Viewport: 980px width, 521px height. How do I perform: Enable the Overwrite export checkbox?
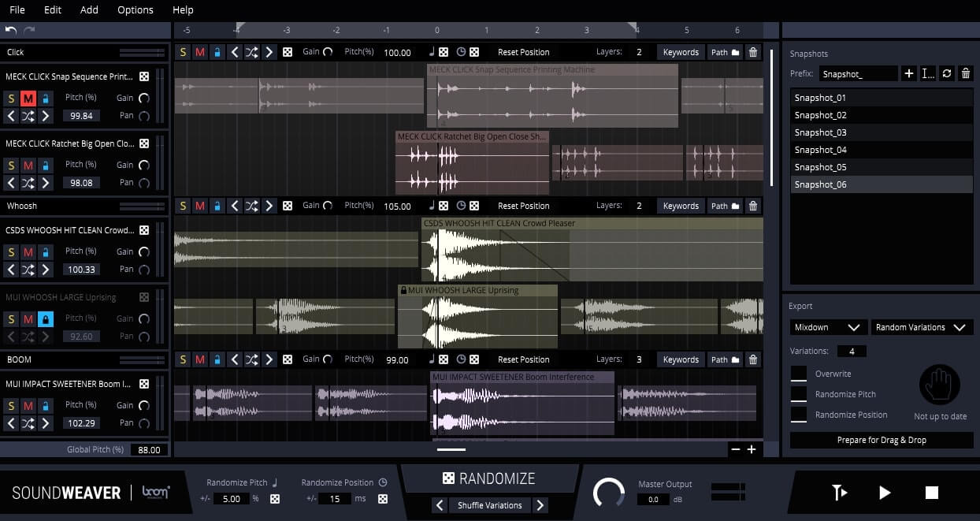pos(799,374)
